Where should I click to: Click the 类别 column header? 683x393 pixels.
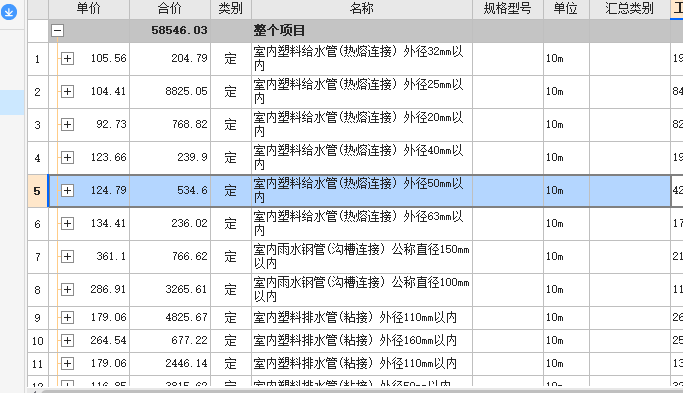pos(231,9)
